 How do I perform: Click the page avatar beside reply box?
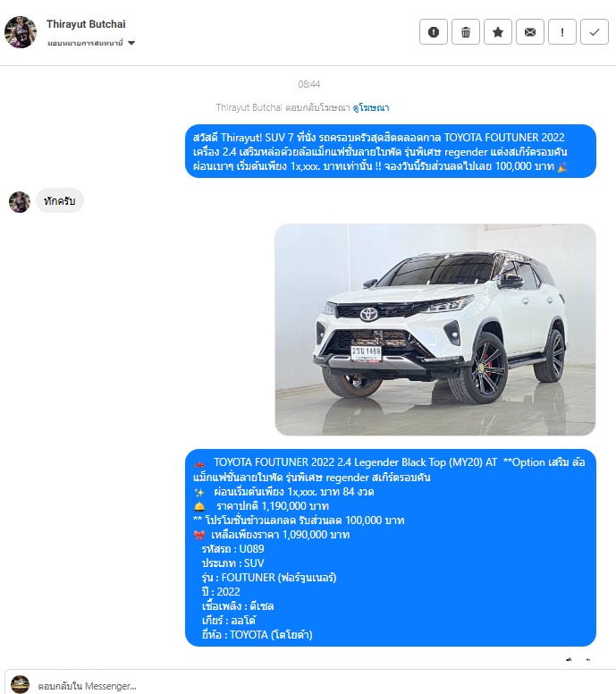(20, 684)
